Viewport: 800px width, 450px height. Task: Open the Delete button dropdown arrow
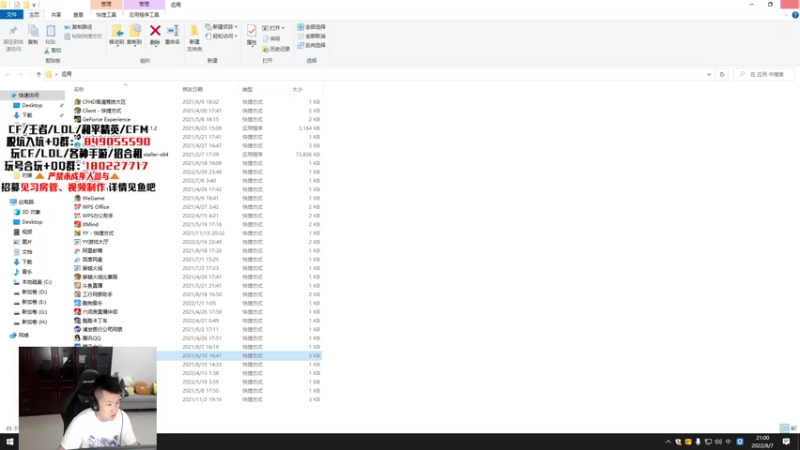(155, 46)
